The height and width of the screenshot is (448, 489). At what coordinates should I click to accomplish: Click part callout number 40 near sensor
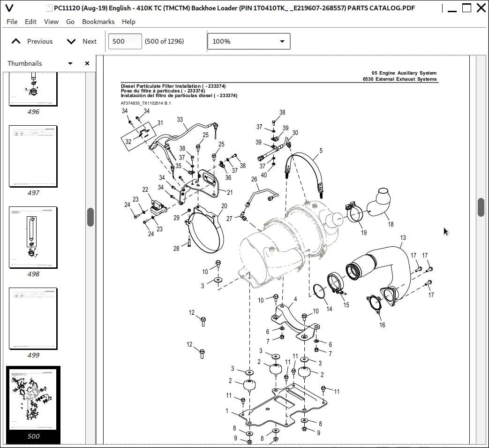264,175
